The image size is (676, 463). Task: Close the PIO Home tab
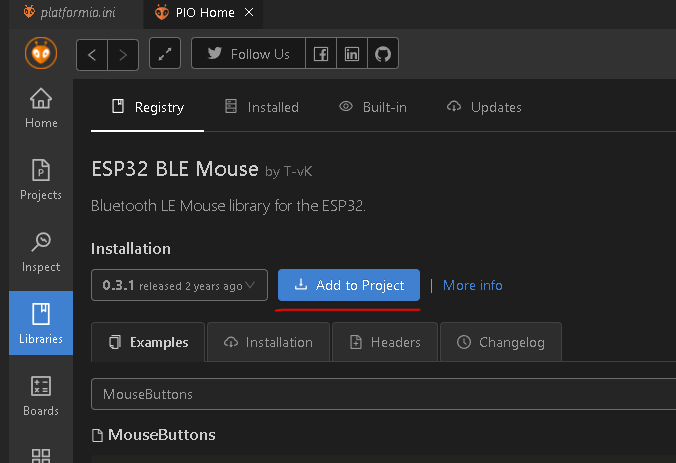[249, 13]
